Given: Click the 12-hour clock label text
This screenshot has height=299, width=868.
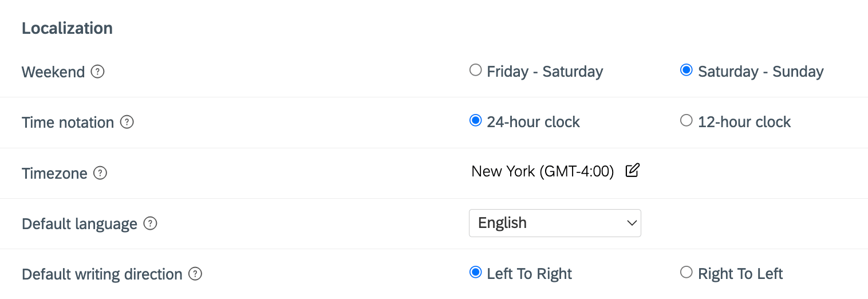Looking at the screenshot, I should pyautogui.click(x=744, y=122).
